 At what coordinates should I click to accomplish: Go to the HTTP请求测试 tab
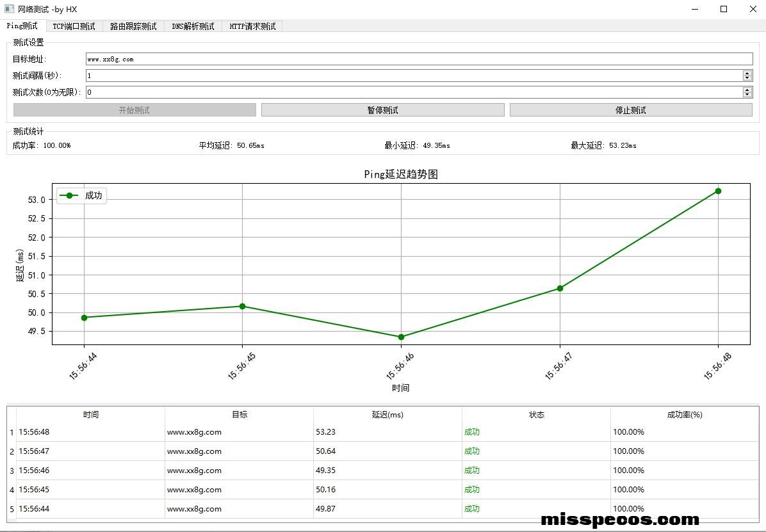point(252,26)
